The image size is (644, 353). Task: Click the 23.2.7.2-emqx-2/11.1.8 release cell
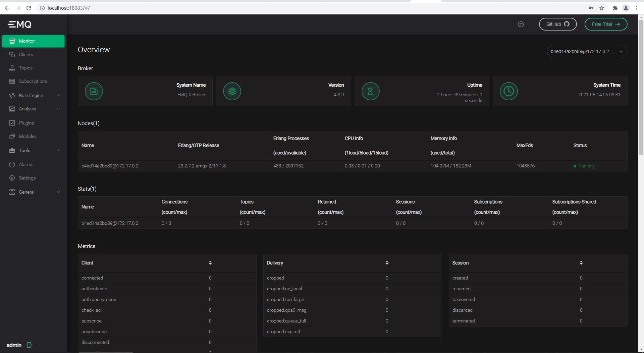(202, 166)
